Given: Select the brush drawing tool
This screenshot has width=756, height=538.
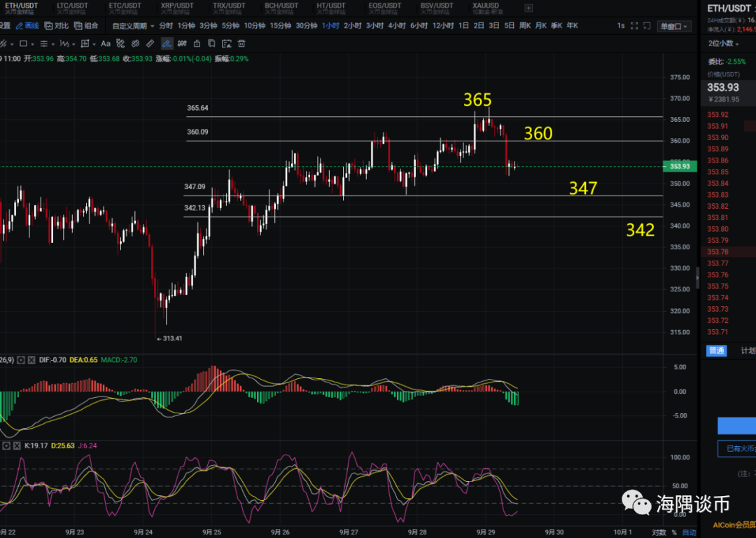Looking at the screenshot, I should point(167,43).
